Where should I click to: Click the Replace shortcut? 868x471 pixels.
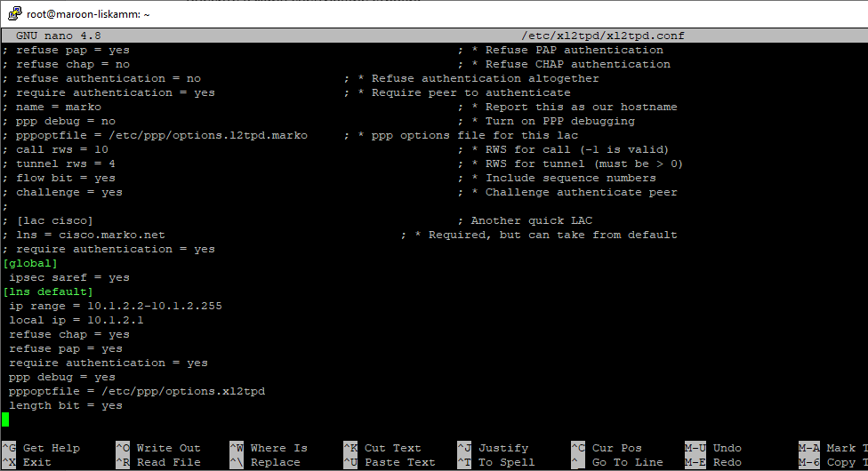click(x=265, y=462)
